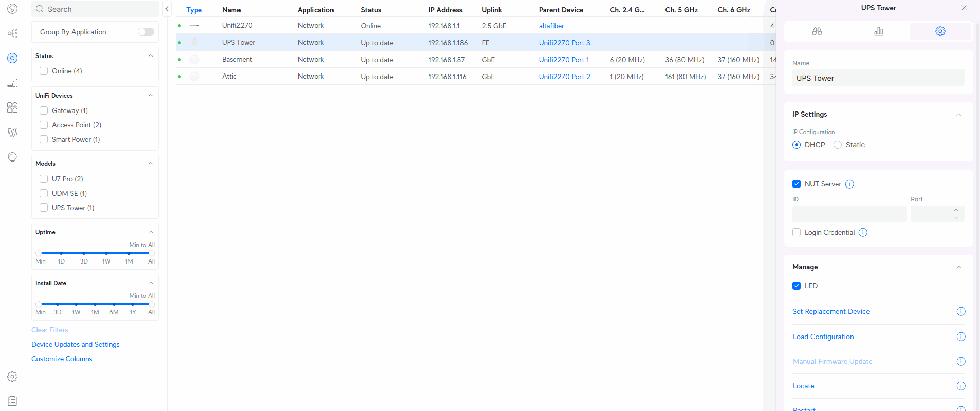Switch to the overview binoculars tab
980x411 pixels.
[817, 31]
